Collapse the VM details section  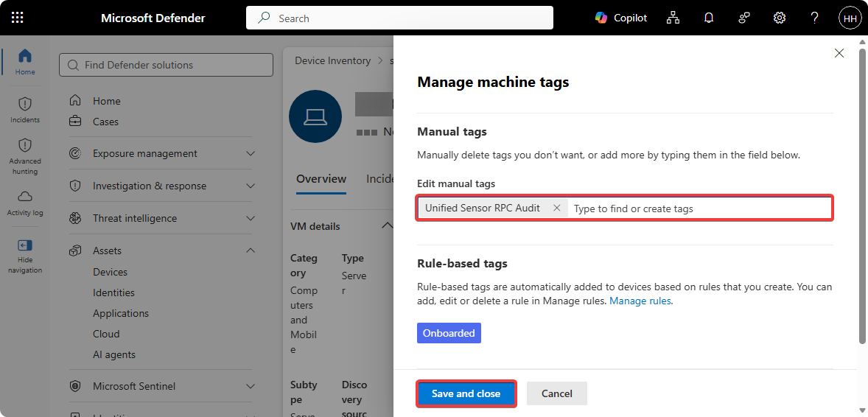coord(388,225)
